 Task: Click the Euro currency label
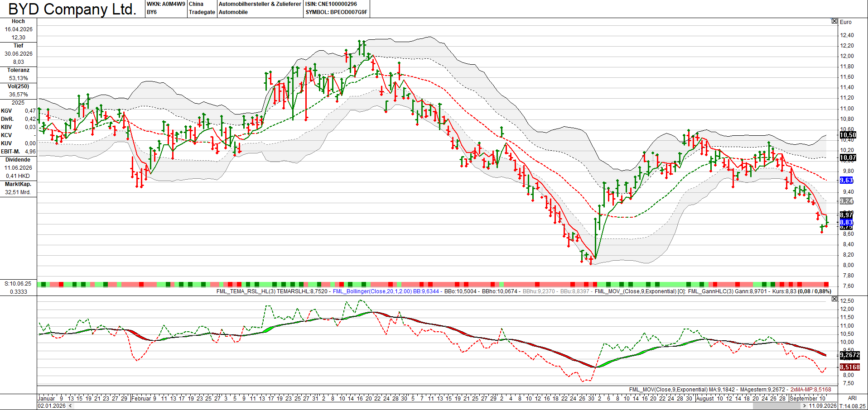(x=845, y=22)
